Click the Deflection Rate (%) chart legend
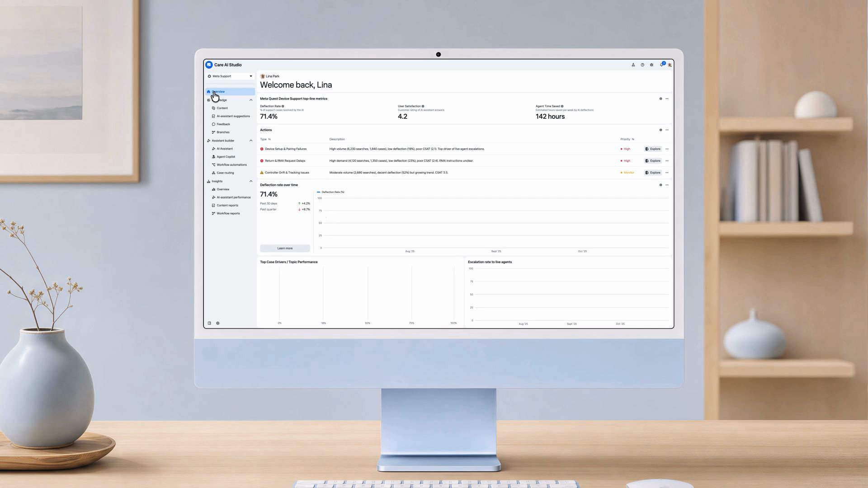 pos(330,192)
